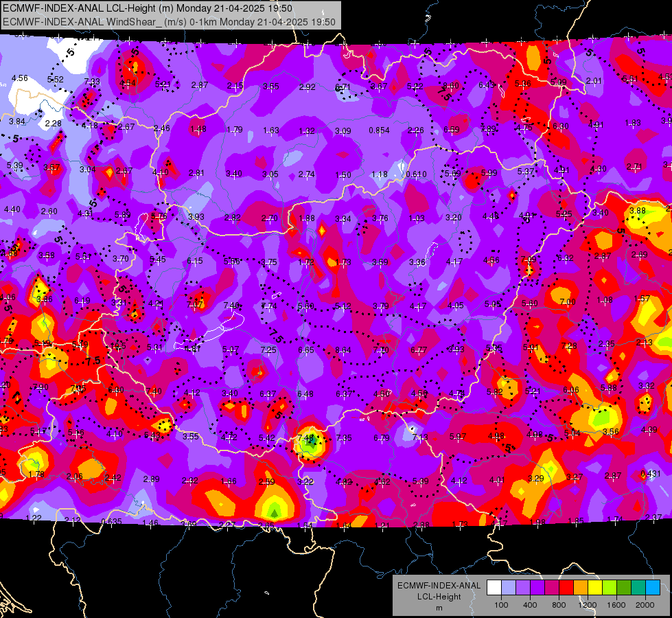
Task: Click the wind shear value 3.29
Action: [535, 478]
